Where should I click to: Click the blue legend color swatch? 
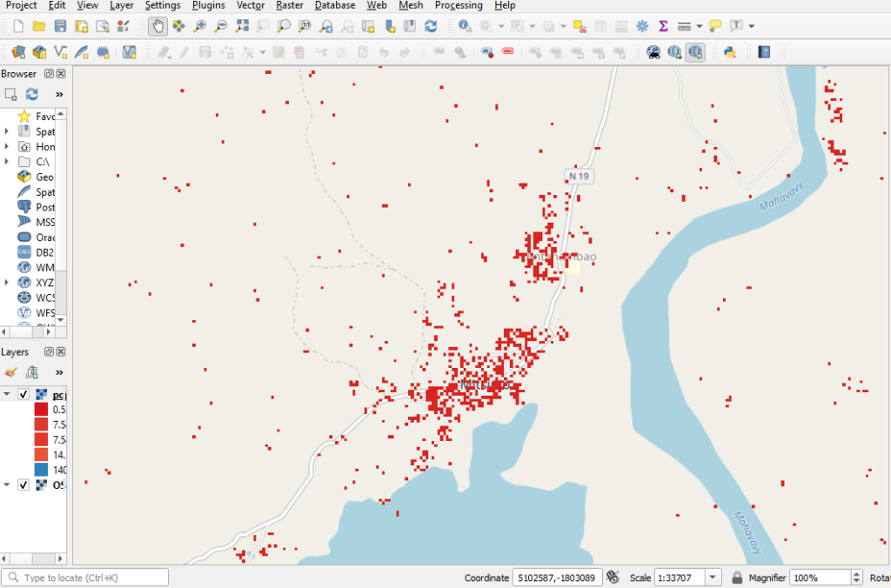click(x=41, y=470)
